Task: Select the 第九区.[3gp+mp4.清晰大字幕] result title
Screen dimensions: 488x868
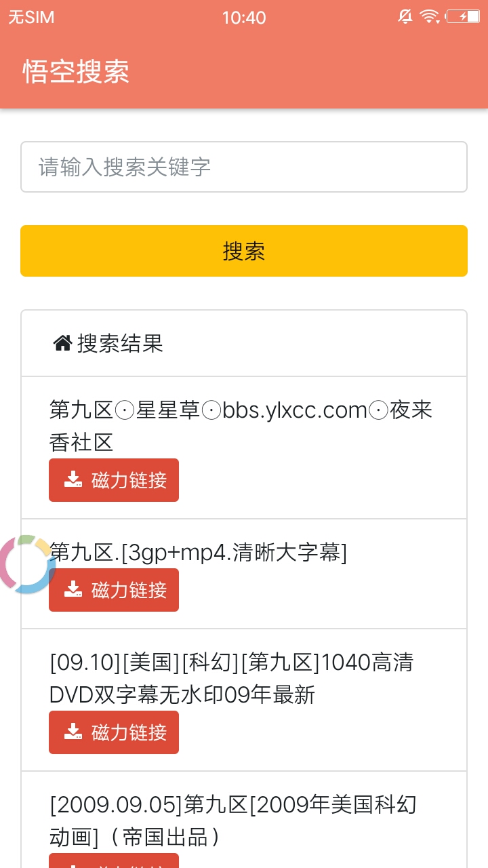Action: coord(199,553)
